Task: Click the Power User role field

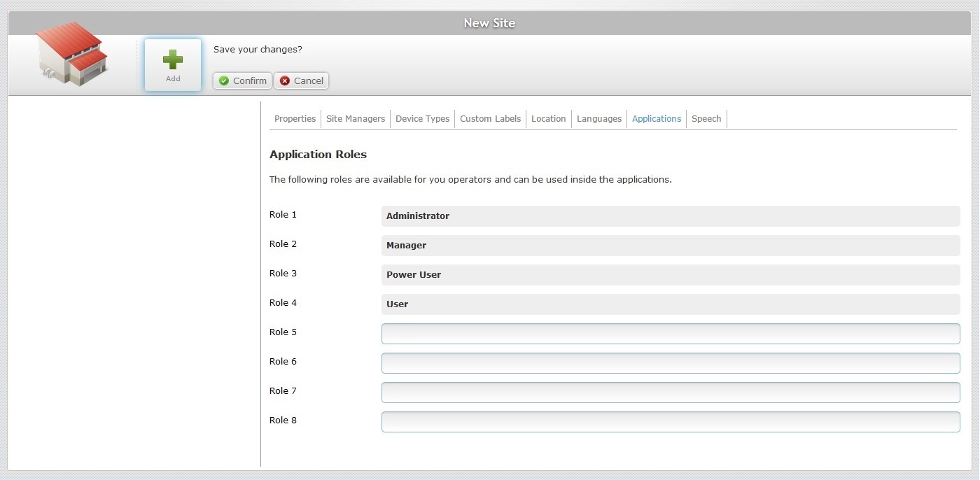Action: point(671,275)
